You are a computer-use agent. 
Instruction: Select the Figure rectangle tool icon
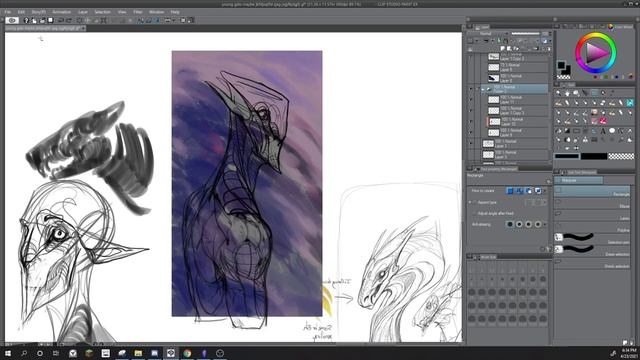[576, 131]
